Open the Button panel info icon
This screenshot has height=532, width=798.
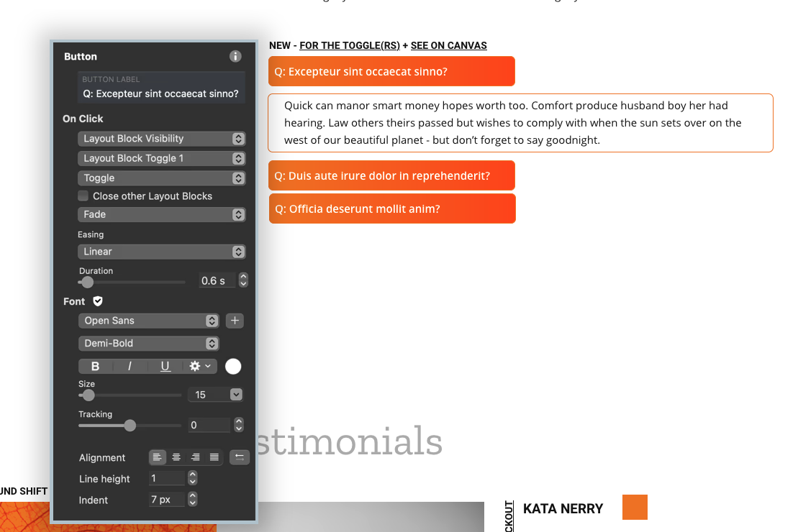tap(235, 57)
